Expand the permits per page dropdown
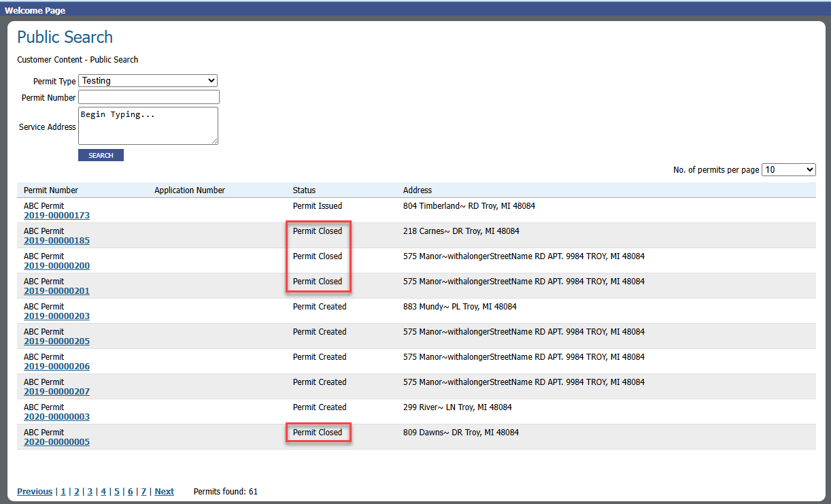The width and height of the screenshot is (831, 504). click(788, 169)
